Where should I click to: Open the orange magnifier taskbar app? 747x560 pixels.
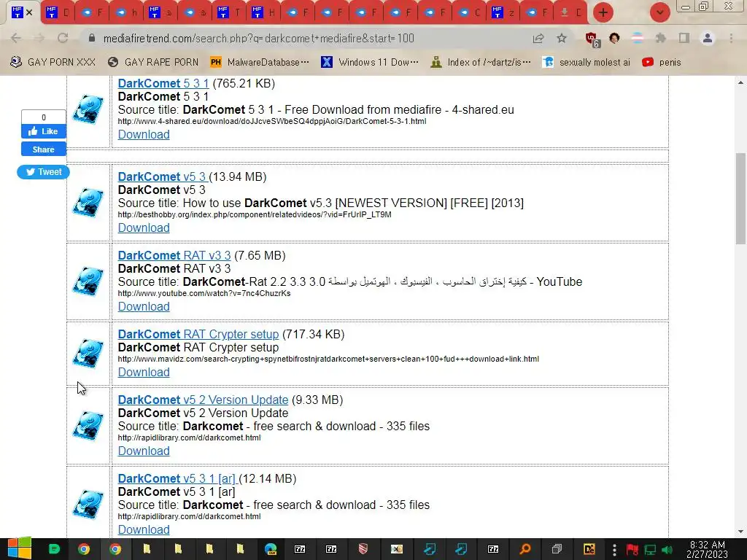[x=525, y=549]
